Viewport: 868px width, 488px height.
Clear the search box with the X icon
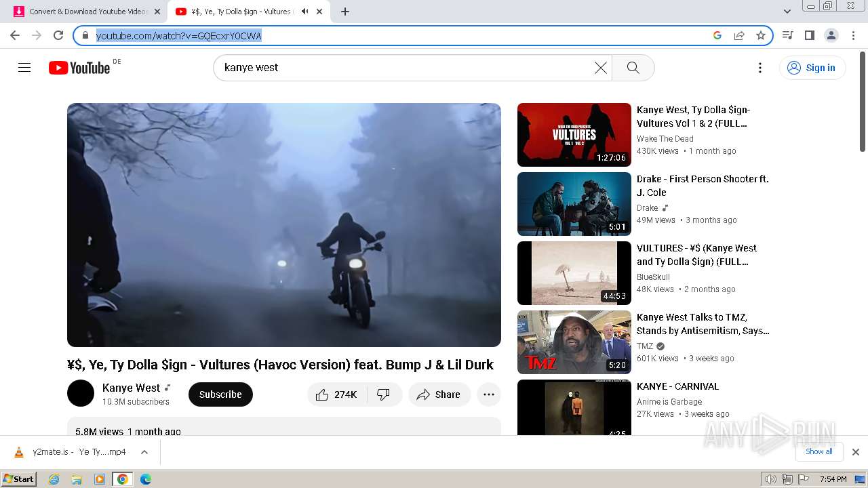601,68
